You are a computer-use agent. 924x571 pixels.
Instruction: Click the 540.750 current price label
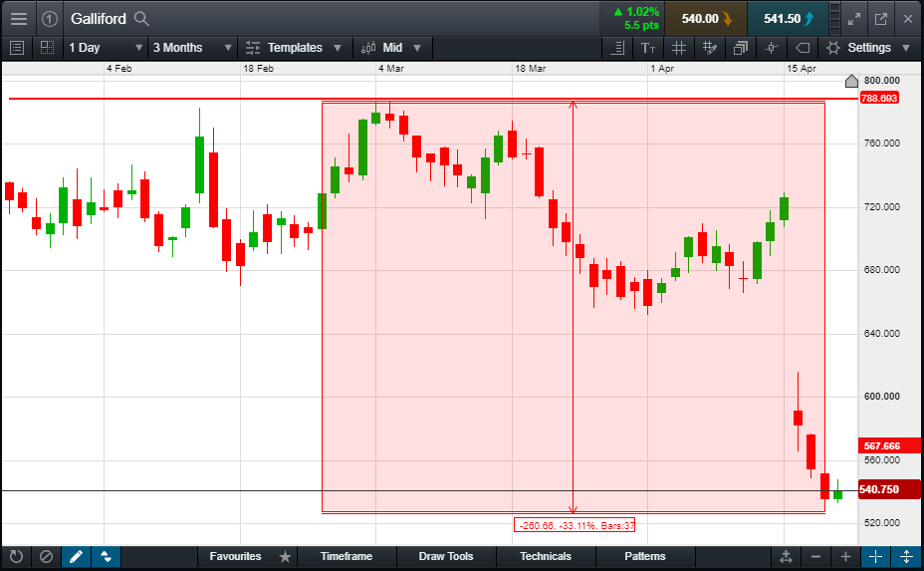[x=889, y=489]
